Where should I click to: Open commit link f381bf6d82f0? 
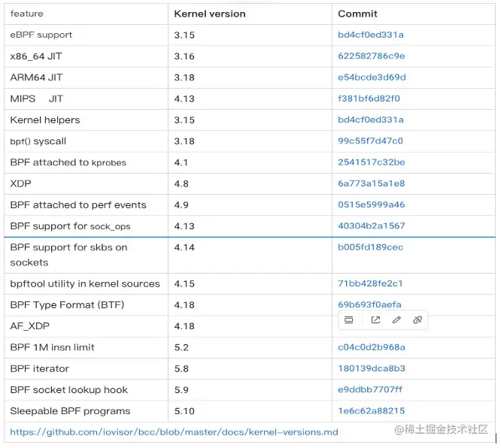[369, 98]
